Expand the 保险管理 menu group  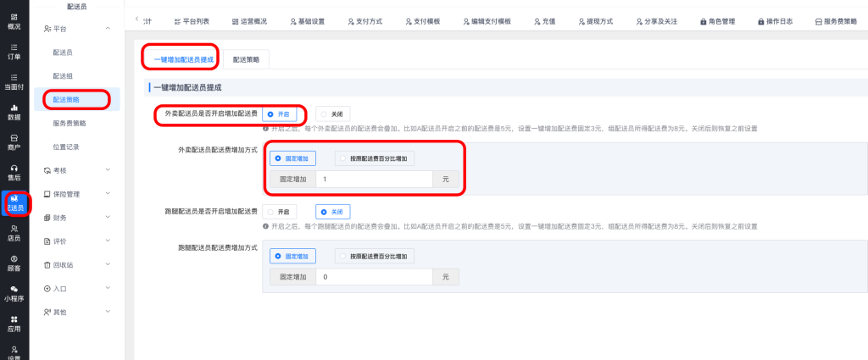point(77,194)
